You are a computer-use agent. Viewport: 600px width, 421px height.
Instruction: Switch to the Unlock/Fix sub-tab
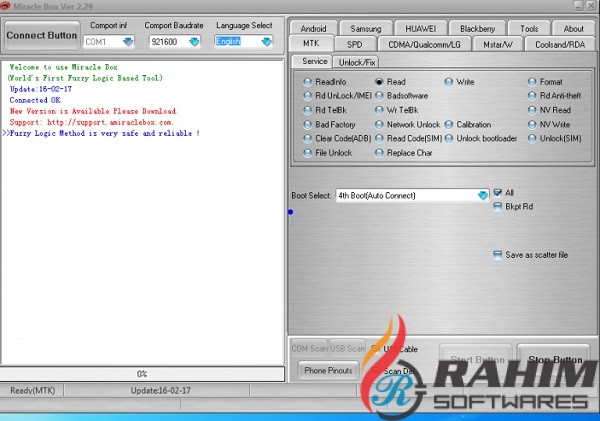(x=357, y=62)
